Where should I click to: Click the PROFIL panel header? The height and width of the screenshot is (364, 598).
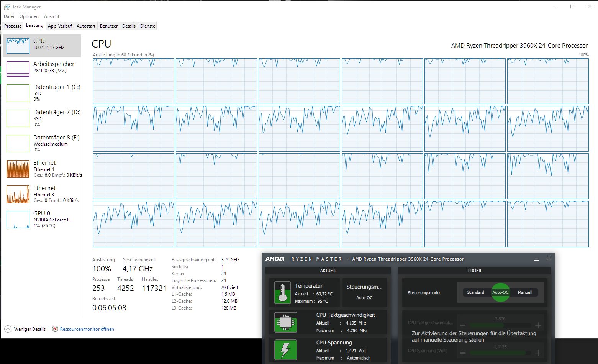[x=475, y=271]
